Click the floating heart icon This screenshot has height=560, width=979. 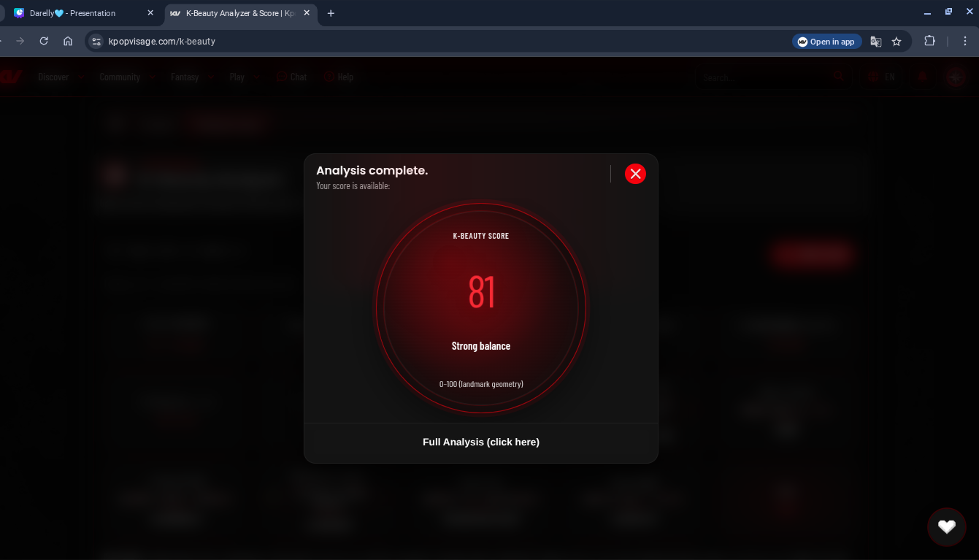(946, 526)
